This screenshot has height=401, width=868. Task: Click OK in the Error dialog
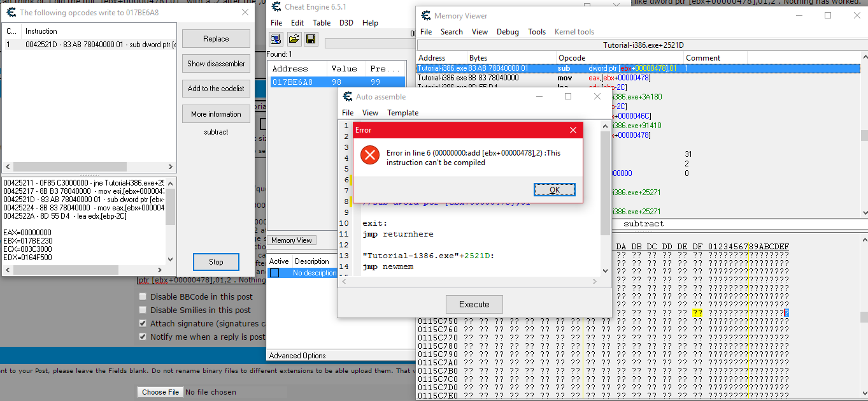click(x=554, y=190)
